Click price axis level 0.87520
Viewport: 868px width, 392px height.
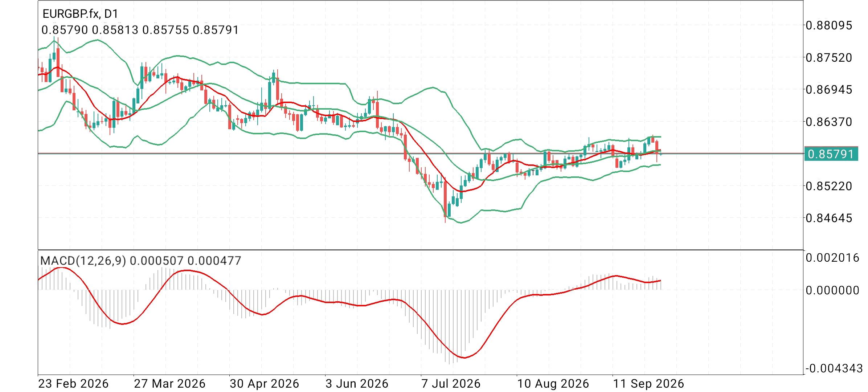(829, 57)
